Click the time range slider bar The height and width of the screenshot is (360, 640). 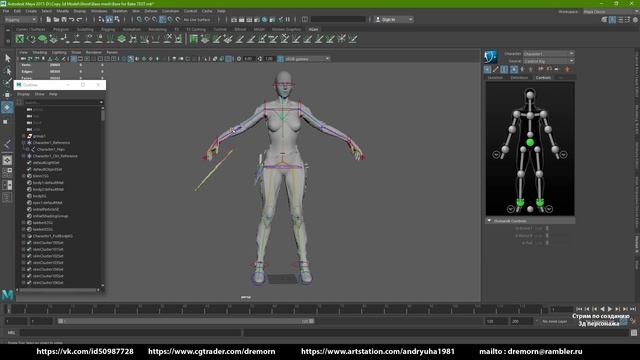(186, 321)
